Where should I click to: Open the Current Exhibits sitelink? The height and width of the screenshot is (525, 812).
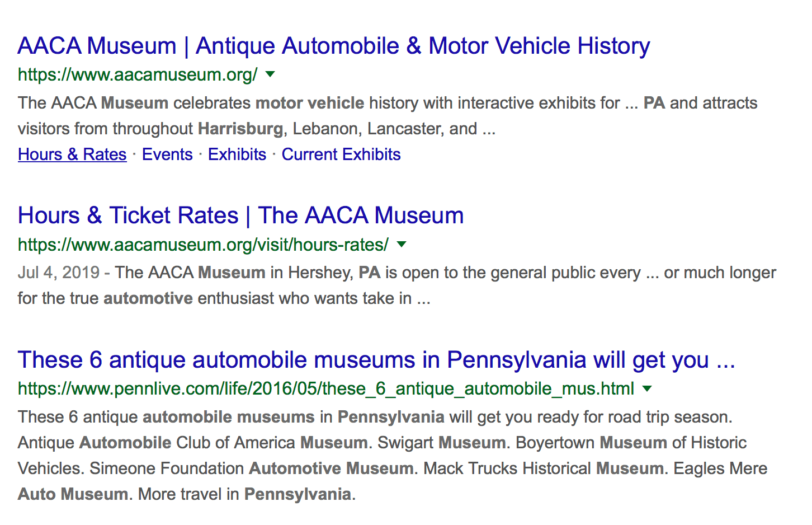pos(341,154)
